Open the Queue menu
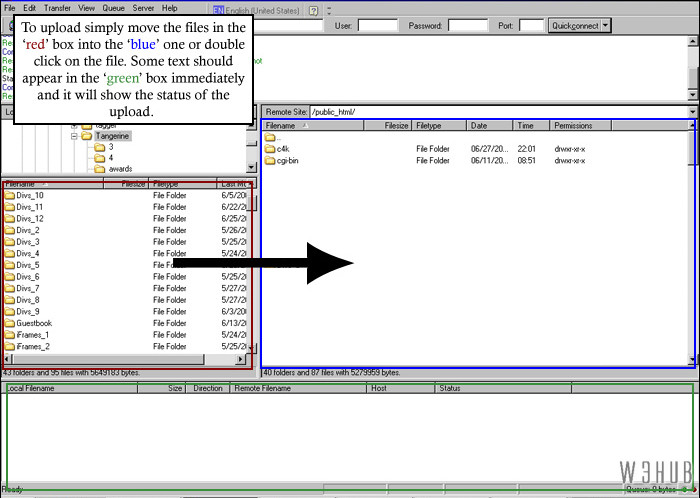 pyautogui.click(x=113, y=8)
